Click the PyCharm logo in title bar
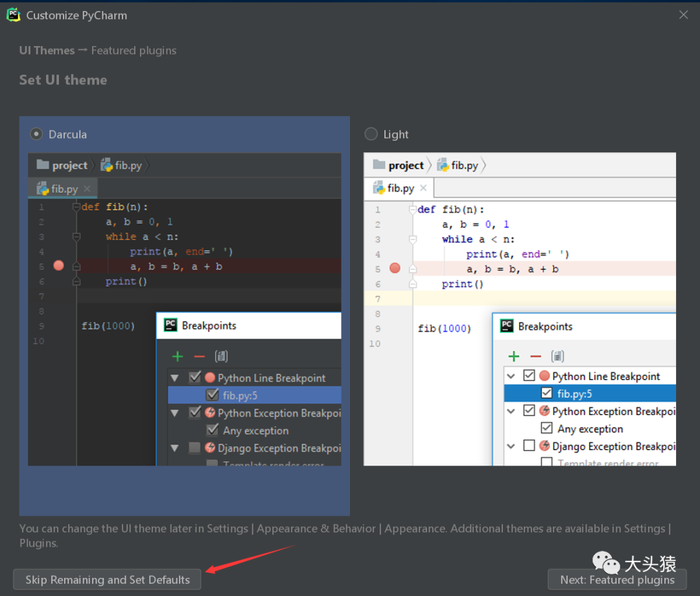 14,15
